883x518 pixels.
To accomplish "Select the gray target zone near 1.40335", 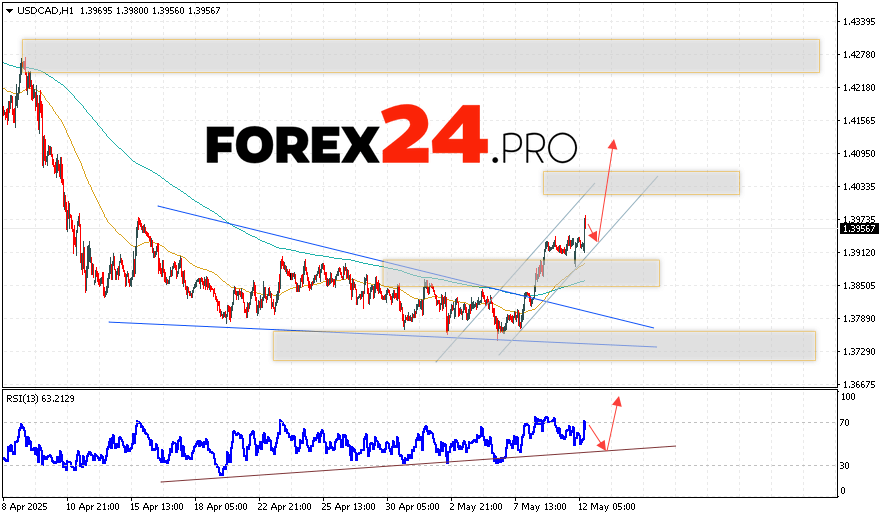I will pos(641,183).
